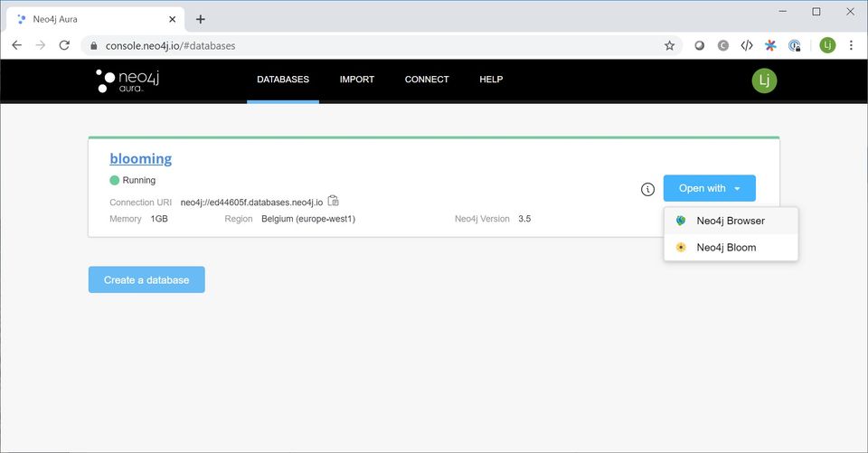Go to the IMPORT tab

pyautogui.click(x=357, y=80)
